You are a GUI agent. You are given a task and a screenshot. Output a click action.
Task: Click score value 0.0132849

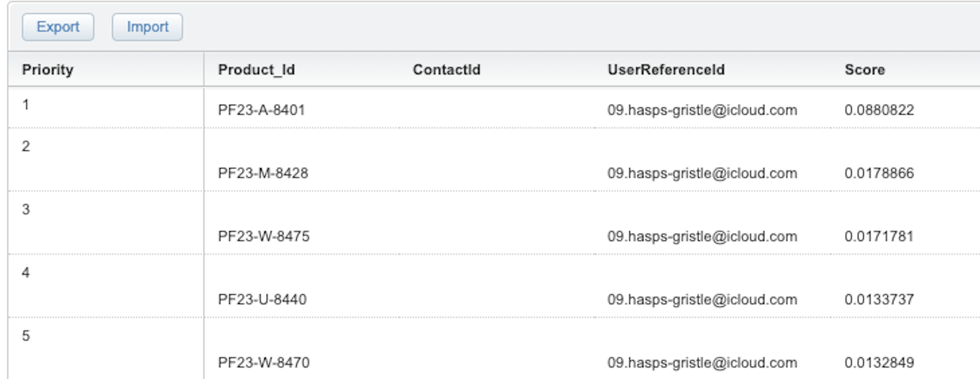point(879,362)
